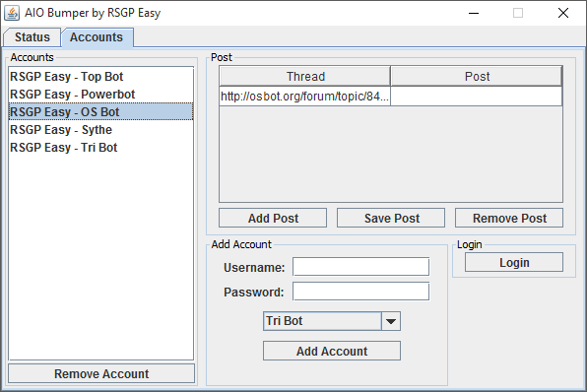Select RSGP Easy - Top Bot account
The height and width of the screenshot is (392, 587).
tap(100, 77)
